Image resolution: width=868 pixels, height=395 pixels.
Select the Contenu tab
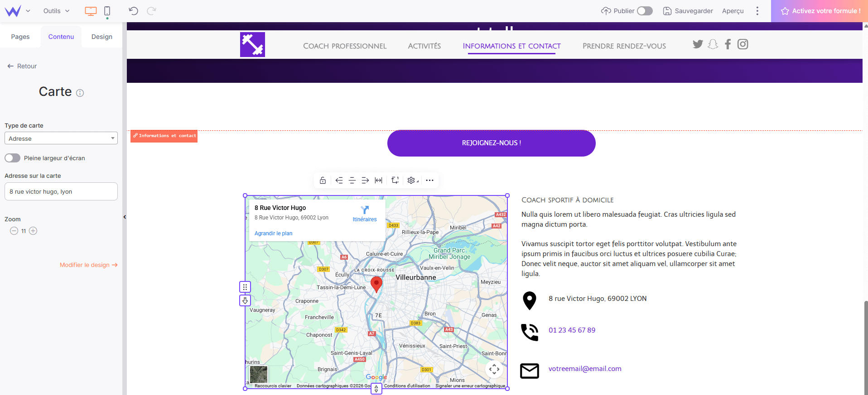click(61, 37)
